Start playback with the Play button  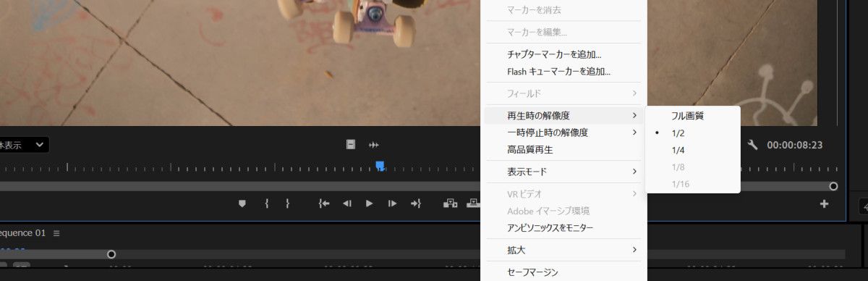tap(369, 204)
